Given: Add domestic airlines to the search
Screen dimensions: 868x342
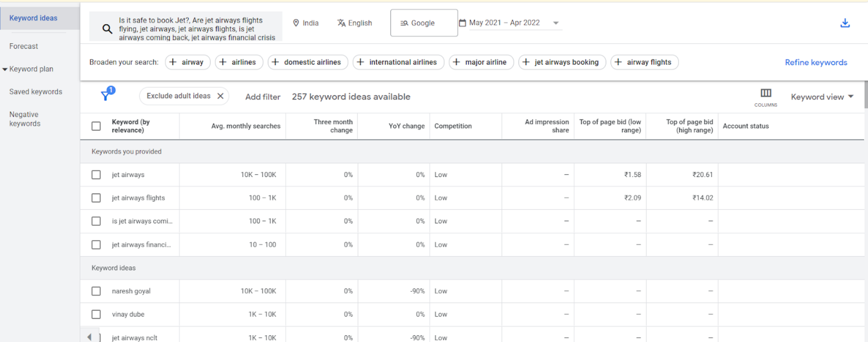Looking at the screenshot, I should 308,62.
